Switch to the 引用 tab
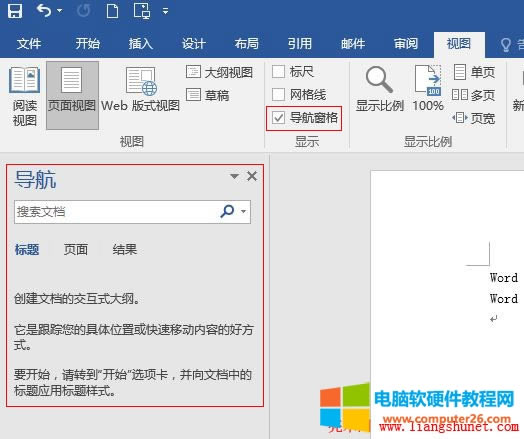 click(x=300, y=44)
